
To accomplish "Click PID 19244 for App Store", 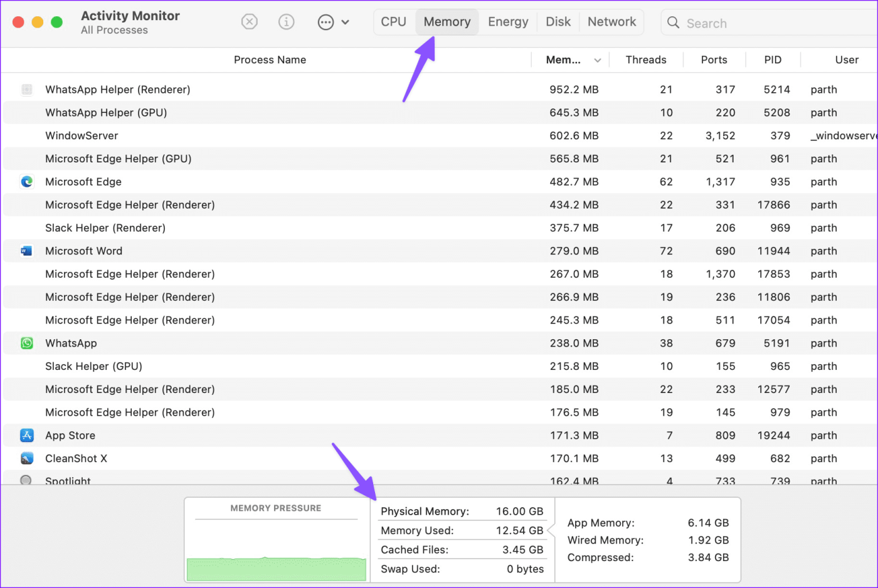I will click(773, 435).
